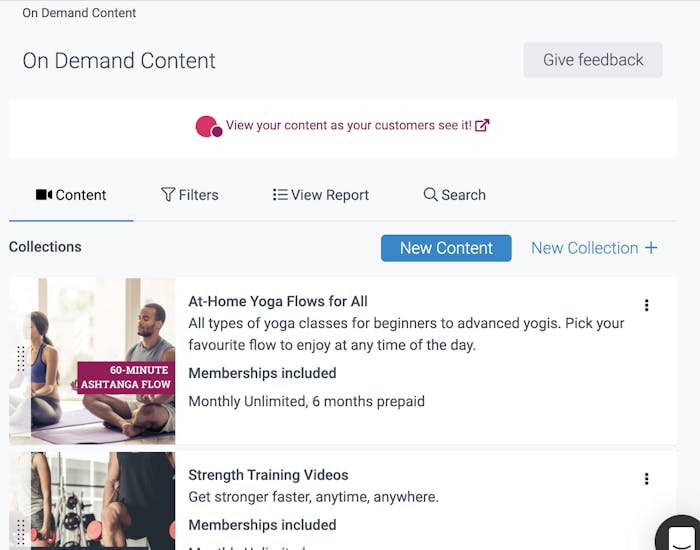The width and height of the screenshot is (700, 550).
Task: Click the magnifying glass Search icon
Action: pos(430,195)
